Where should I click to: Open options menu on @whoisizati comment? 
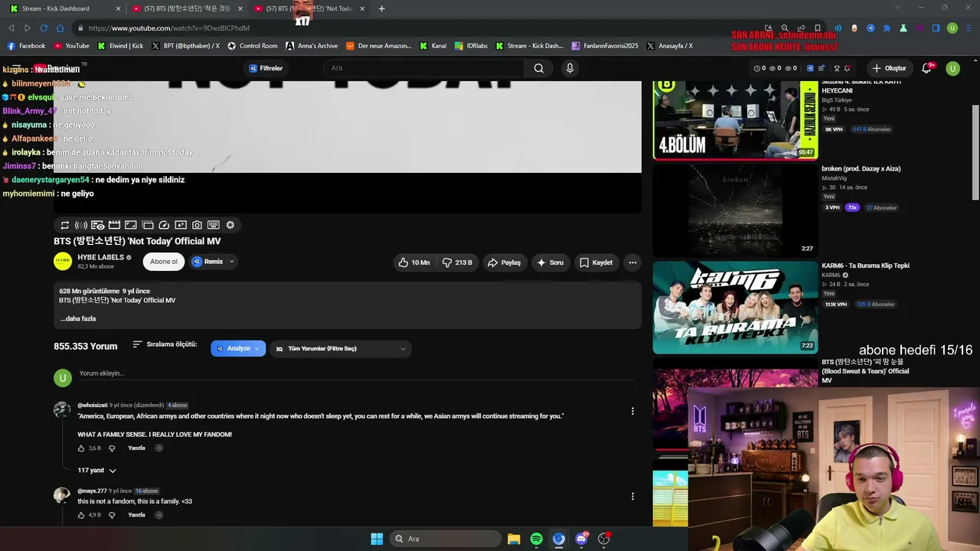click(632, 411)
